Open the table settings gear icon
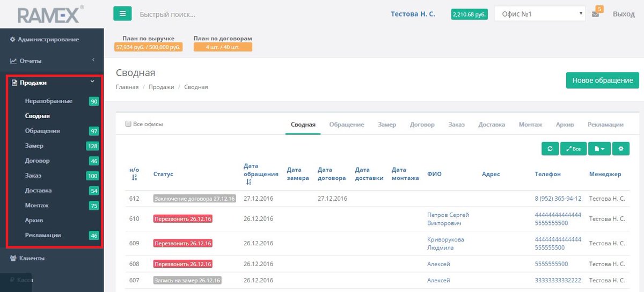Image resolution: width=644 pixels, height=292 pixels. [x=621, y=149]
